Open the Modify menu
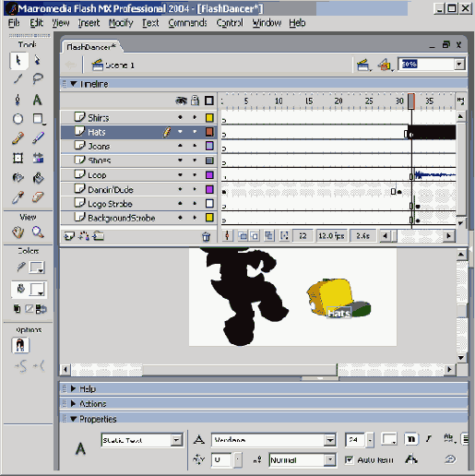Screen dimensions: 475x476 pyautogui.click(x=121, y=23)
